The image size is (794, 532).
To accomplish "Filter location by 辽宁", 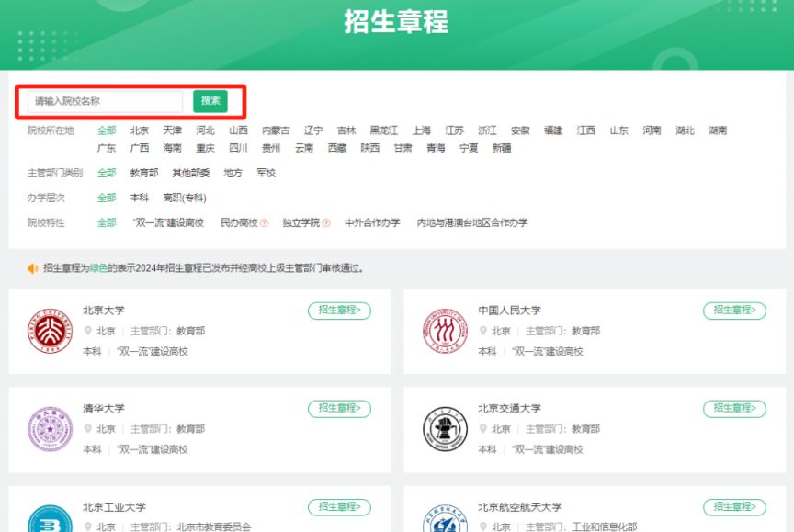I will click(313, 130).
